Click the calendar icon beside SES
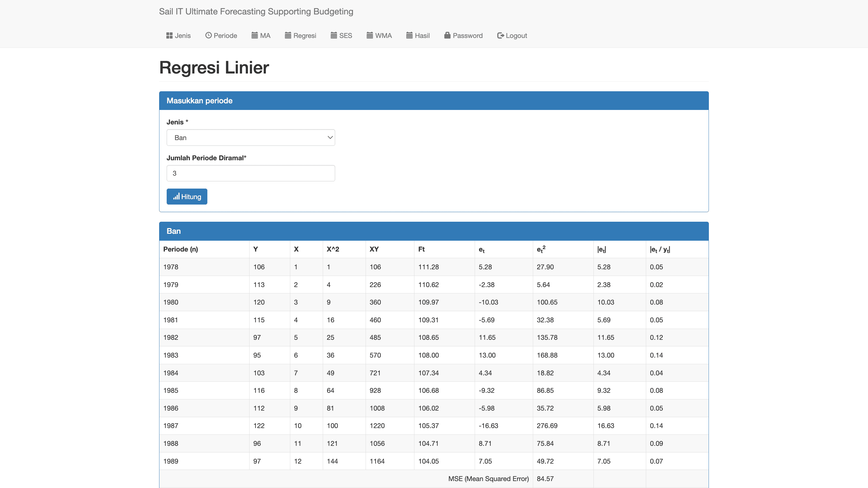This screenshot has height=488, width=868. (x=334, y=35)
